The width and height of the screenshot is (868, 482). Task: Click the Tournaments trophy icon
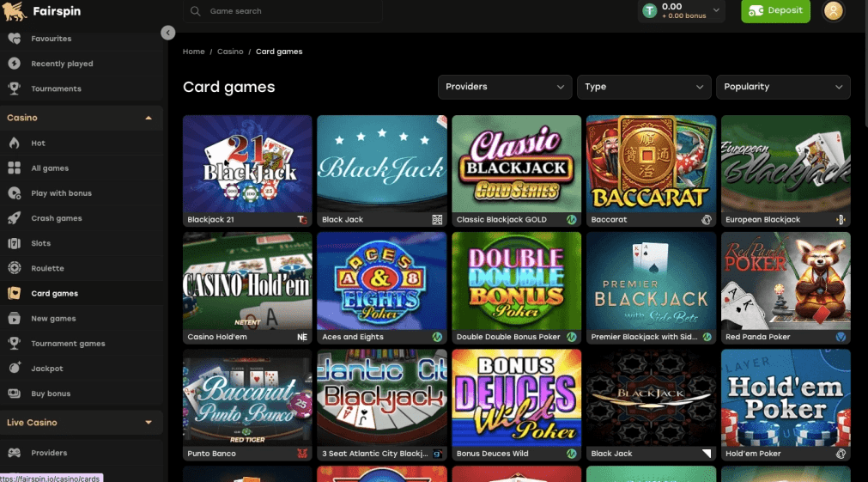[x=15, y=88]
